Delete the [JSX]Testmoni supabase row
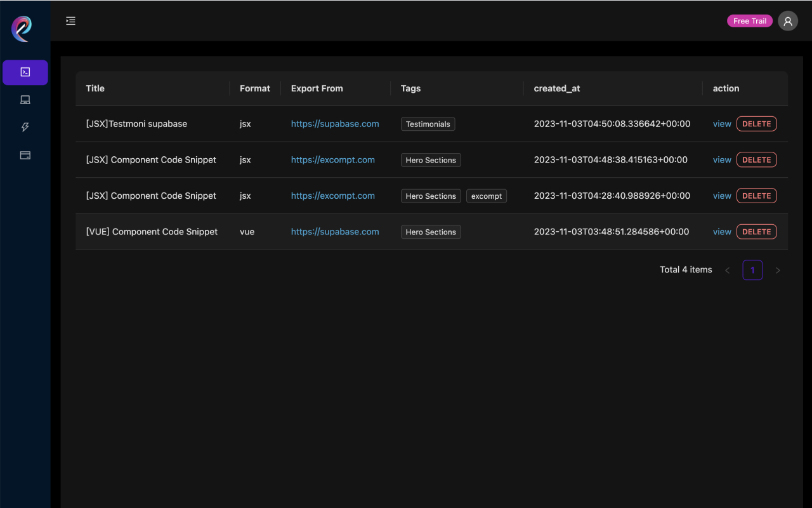This screenshot has height=508, width=812. click(x=756, y=124)
